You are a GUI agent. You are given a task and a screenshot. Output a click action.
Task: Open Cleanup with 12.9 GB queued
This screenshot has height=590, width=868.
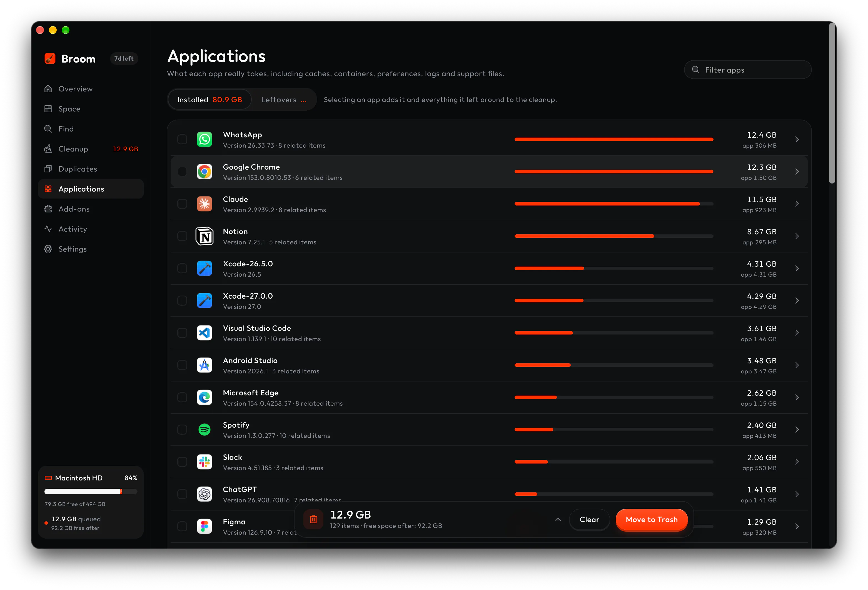pyautogui.click(x=91, y=149)
